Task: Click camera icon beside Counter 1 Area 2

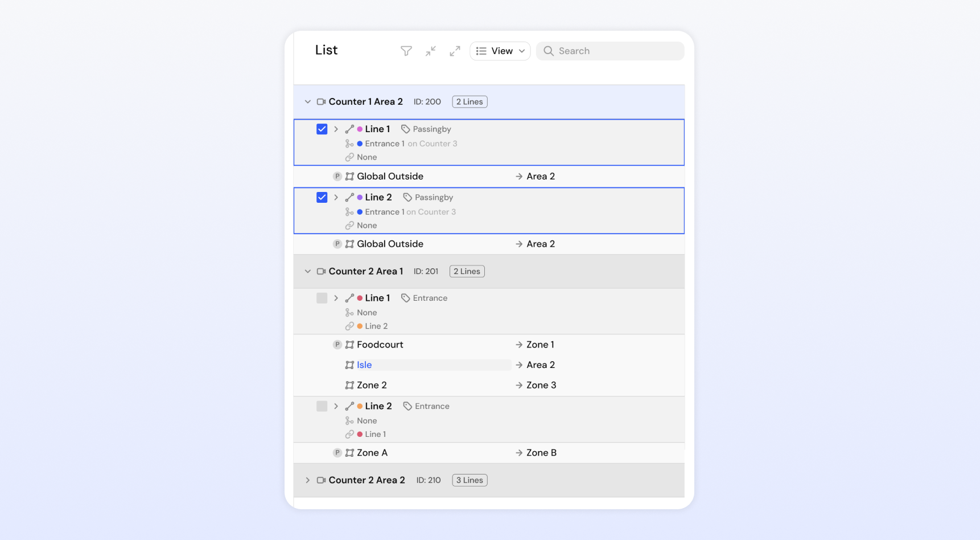Action: coord(322,102)
